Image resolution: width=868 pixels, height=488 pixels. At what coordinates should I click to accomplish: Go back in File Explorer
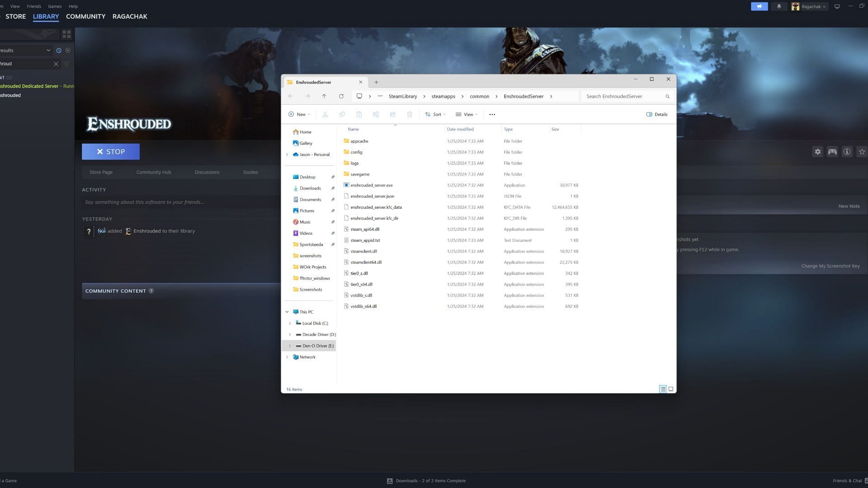click(291, 96)
